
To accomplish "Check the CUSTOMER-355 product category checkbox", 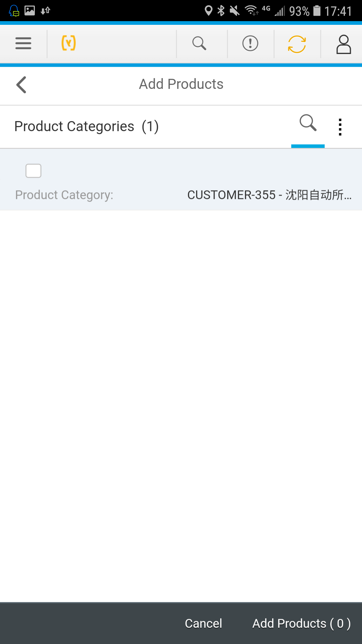I will point(34,171).
